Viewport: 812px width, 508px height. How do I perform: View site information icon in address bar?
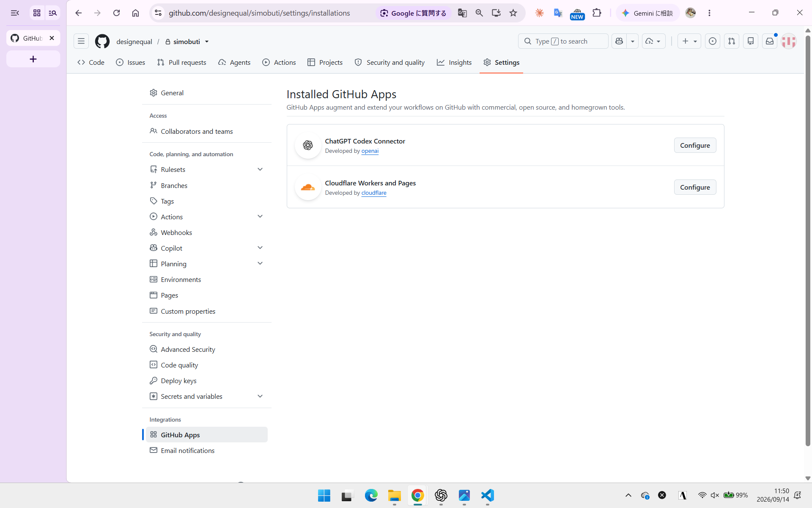point(158,13)
